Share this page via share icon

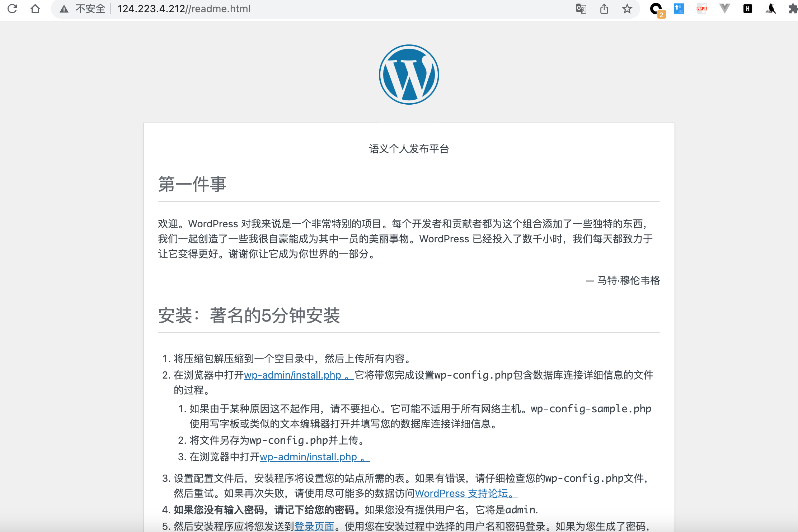point(604,9)
